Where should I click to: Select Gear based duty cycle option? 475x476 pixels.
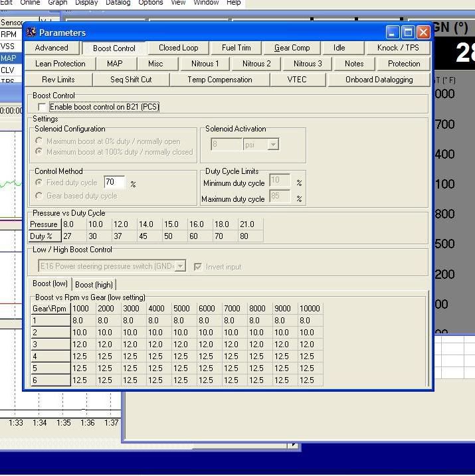pyautogui.click(x=40, y=196)
